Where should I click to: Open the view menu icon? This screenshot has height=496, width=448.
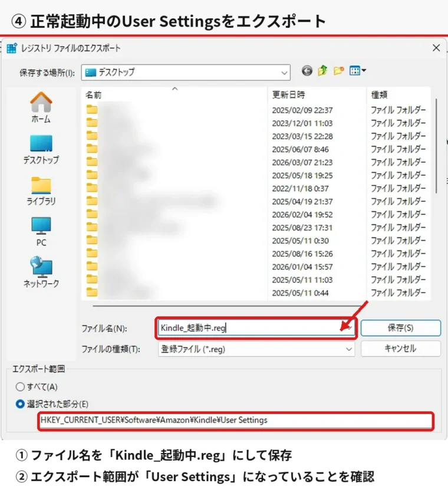pyautogui.click(x=357, y=71)
